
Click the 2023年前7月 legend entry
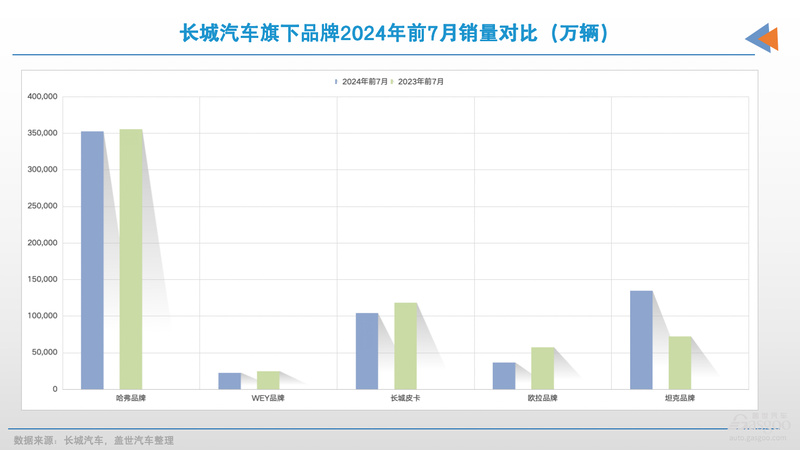tap(418, 82)
